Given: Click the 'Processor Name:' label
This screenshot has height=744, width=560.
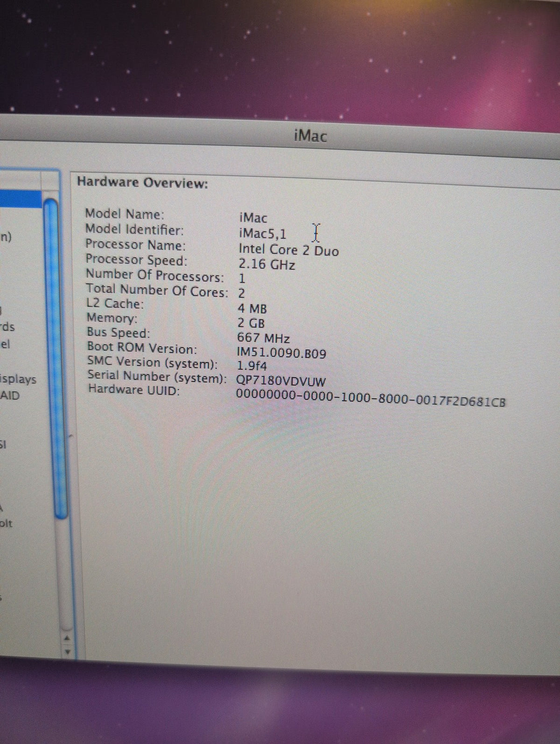Looking at the screenshot, I should 135,245.
